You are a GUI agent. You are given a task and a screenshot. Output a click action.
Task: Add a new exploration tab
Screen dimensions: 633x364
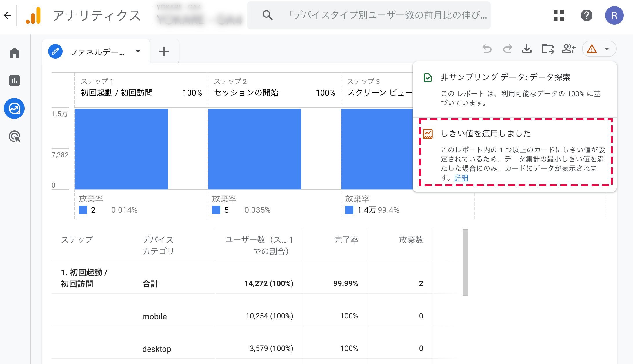pyautogui.click(x=164, y=52)
